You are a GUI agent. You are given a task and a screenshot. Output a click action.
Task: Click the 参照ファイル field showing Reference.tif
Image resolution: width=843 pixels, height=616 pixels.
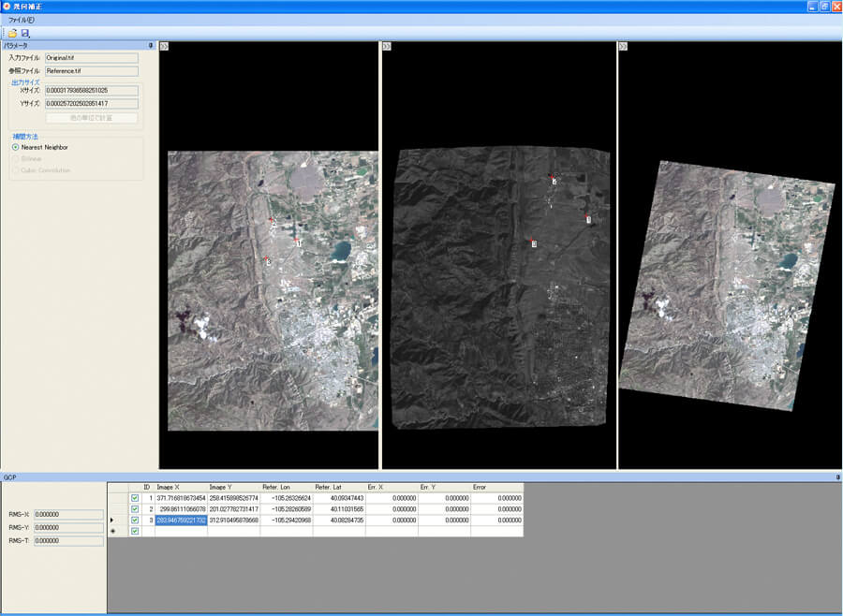pos(92,71)
